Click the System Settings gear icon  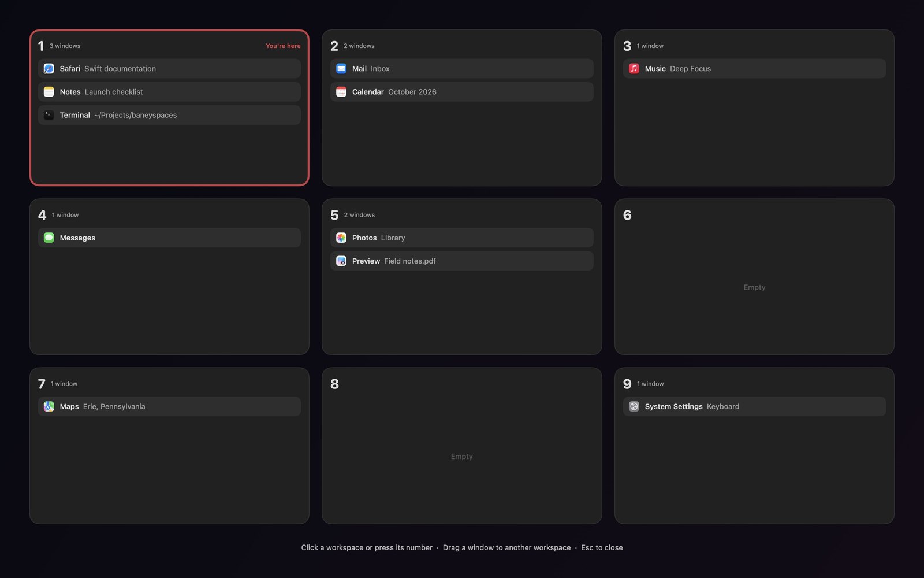point(634,407)
